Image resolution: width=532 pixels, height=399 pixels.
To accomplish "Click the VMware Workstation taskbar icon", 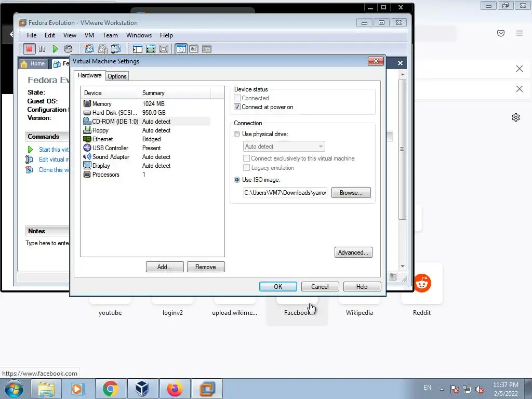I will 207,389.
